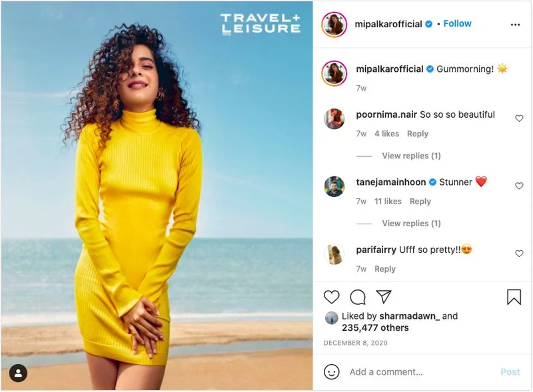Viewport: 533px width, 392px height.
Task: Like parifairry's comment heart
Action: pos(519,254)
